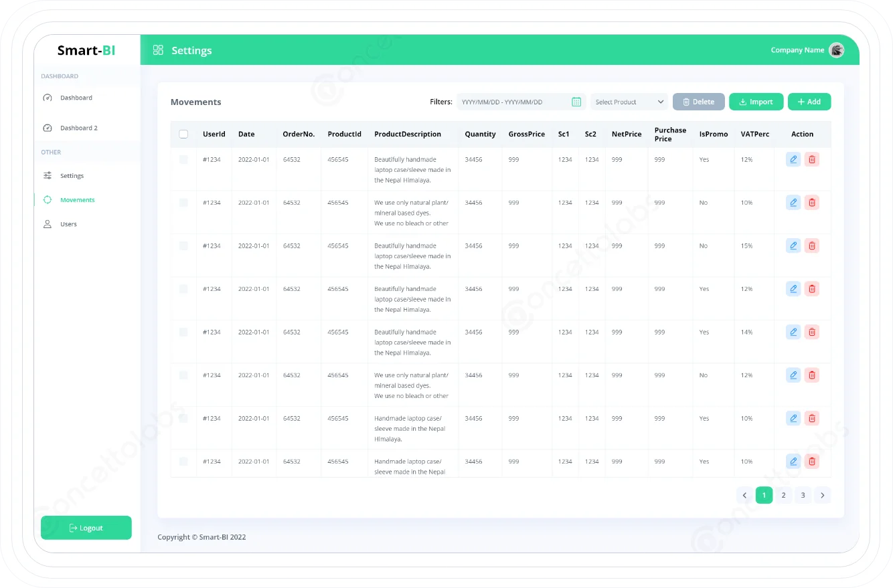Edit the fourth row using its pencil icon

pos(793,289)
